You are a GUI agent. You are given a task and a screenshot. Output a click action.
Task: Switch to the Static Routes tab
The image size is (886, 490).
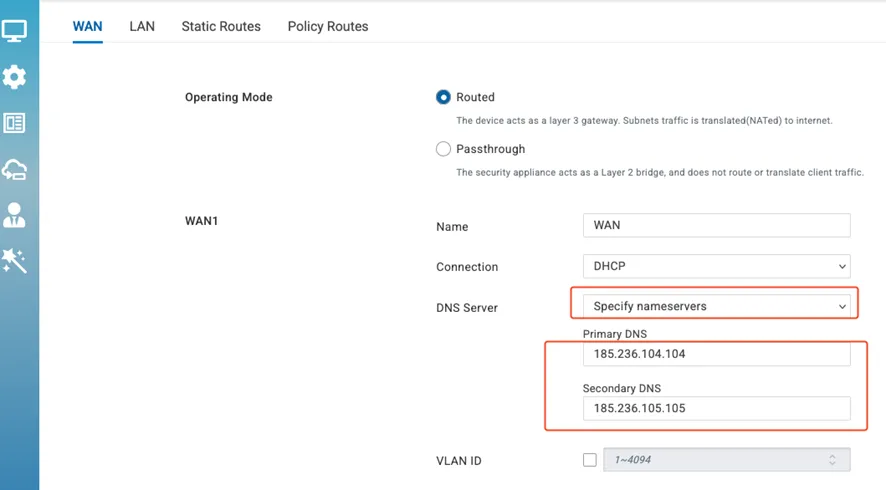[x=221, y=27]
